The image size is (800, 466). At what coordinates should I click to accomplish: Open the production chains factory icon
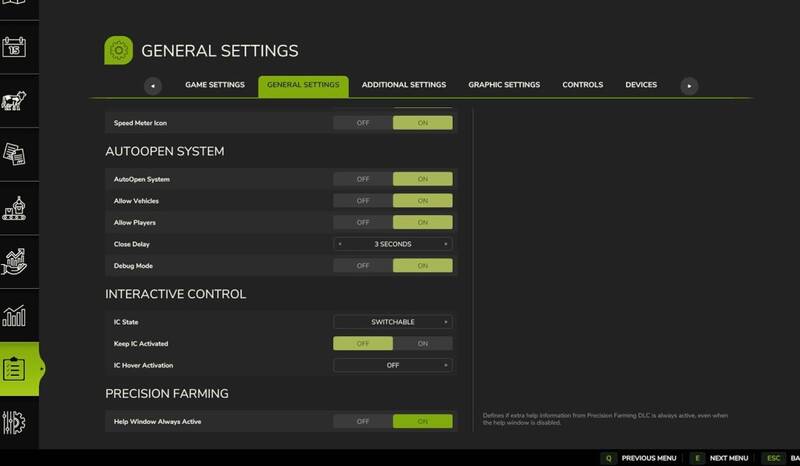[16, 208]
